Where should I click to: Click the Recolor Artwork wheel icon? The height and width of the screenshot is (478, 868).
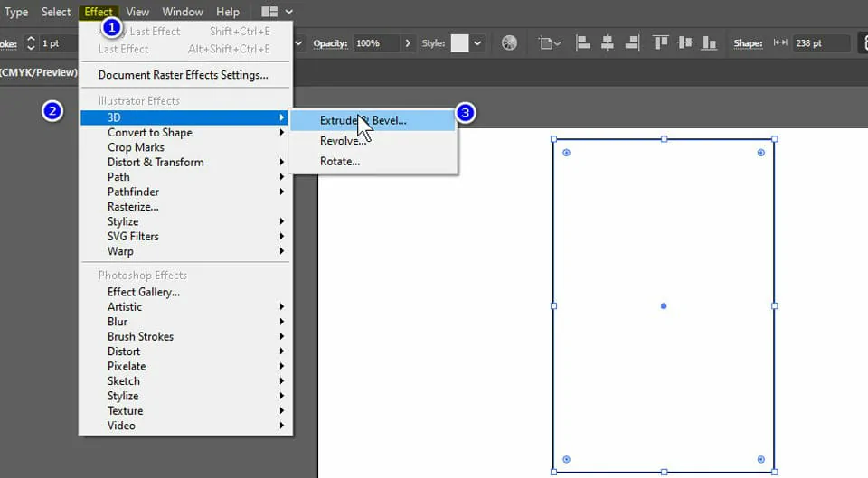[509, 43]
